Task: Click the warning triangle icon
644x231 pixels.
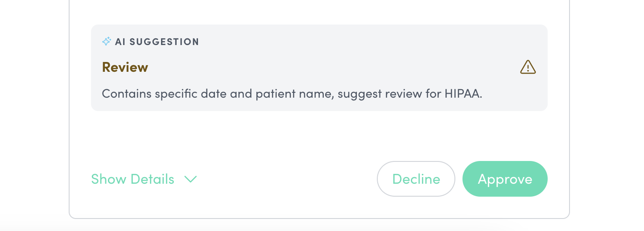Action: [x=528, y=67]
